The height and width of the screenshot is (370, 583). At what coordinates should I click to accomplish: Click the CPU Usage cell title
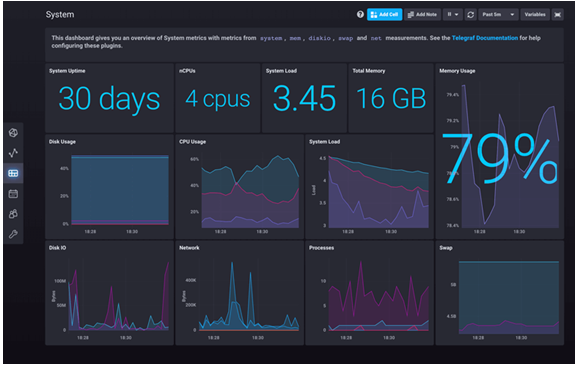point(193,142)
